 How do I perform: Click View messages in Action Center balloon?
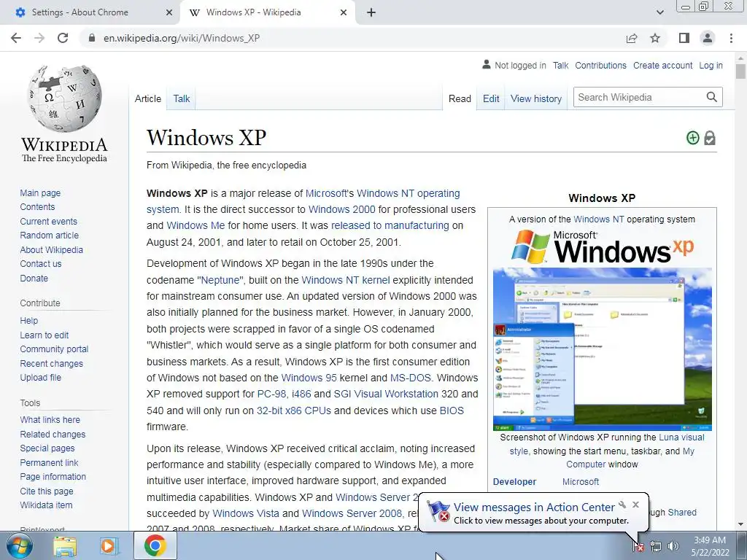[534, 507]
